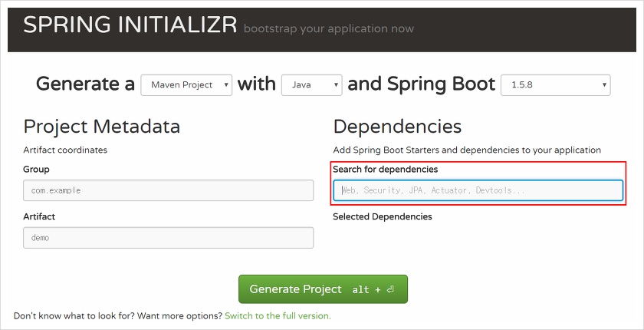This screenshot has width=644, height=330.
Task: Click the Artifact field containing demo
Action: click(x=169, y=238)
